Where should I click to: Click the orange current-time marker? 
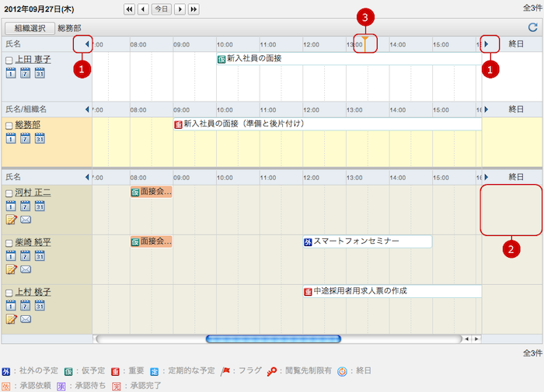365,40
